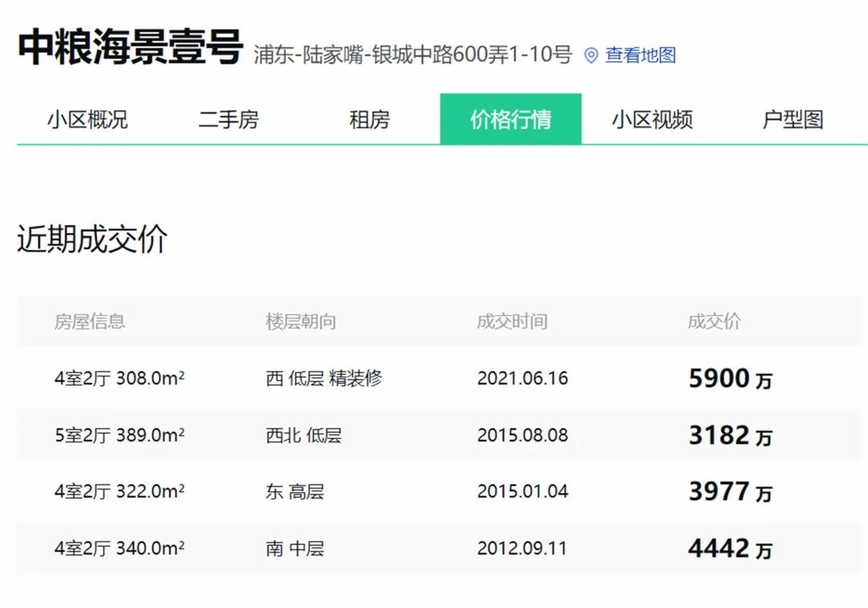
Task: Select the 租房 tab
Action: pos(370,120)
